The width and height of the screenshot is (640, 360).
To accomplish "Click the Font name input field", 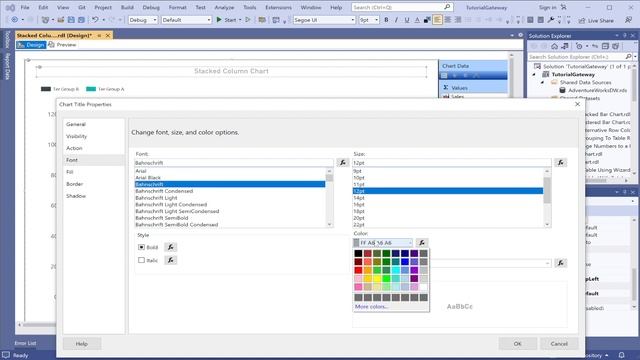I will tap(234, 162).
